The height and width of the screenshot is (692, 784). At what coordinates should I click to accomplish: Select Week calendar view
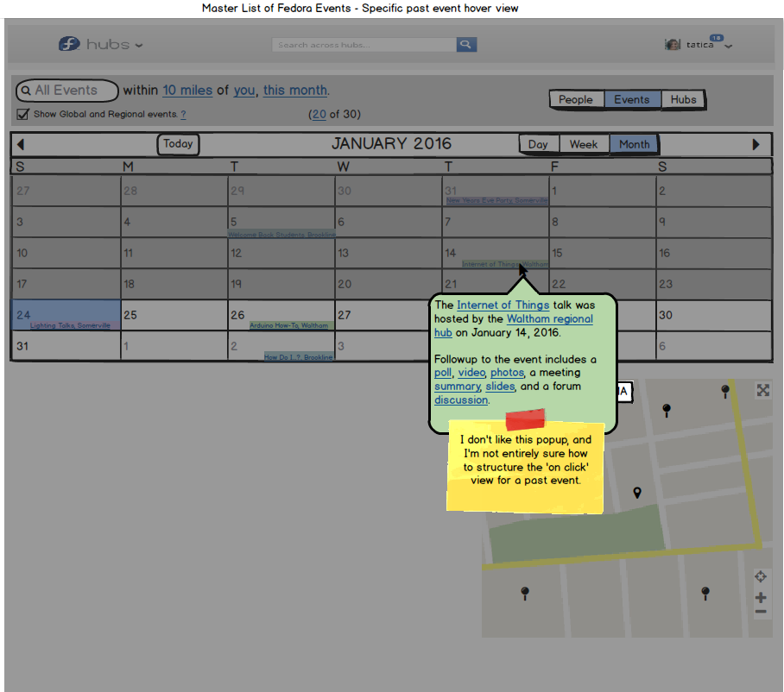click(584, 144)
